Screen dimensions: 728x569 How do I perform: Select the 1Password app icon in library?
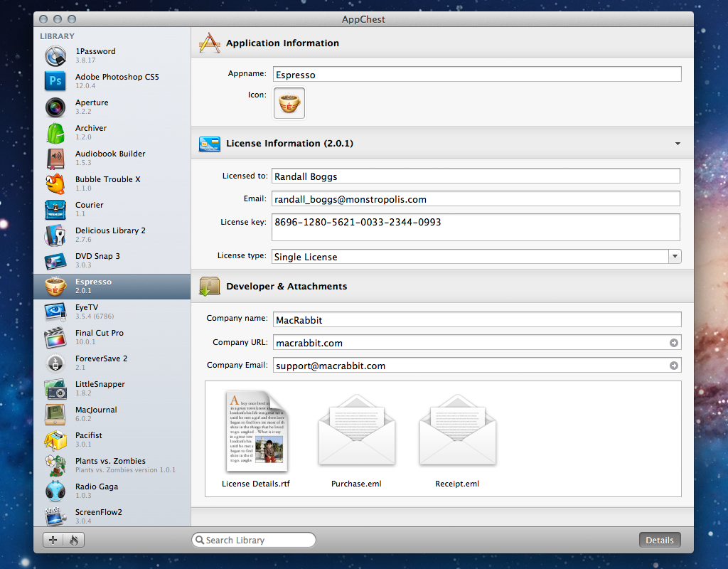55,55
